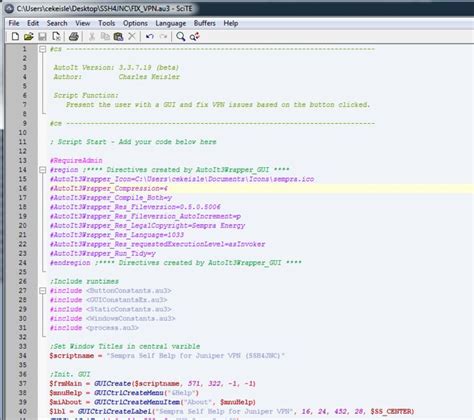This screenshot has width=474, height=420.
Task: Click the #include <WindowsConstants.au3> line
Action: coord(113,319)
